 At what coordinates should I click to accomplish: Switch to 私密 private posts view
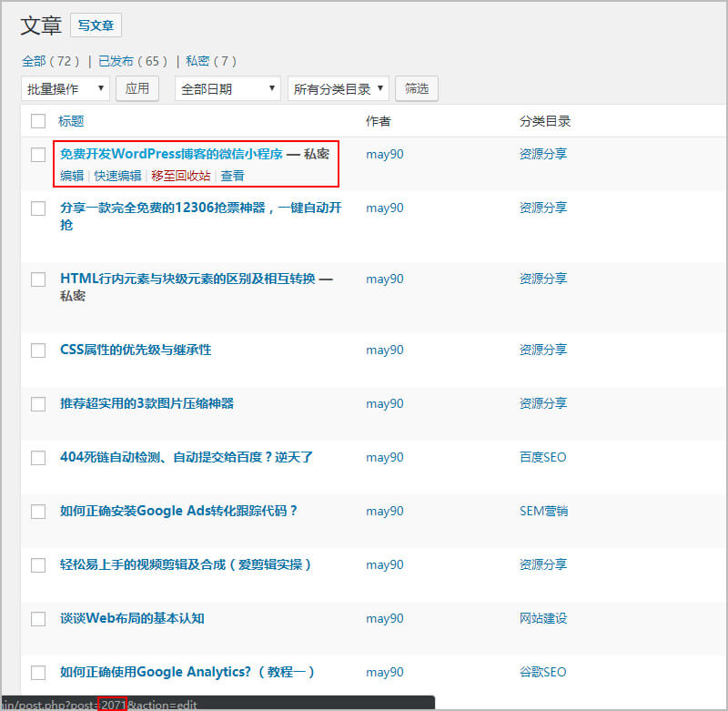click(x=197, y=61)
